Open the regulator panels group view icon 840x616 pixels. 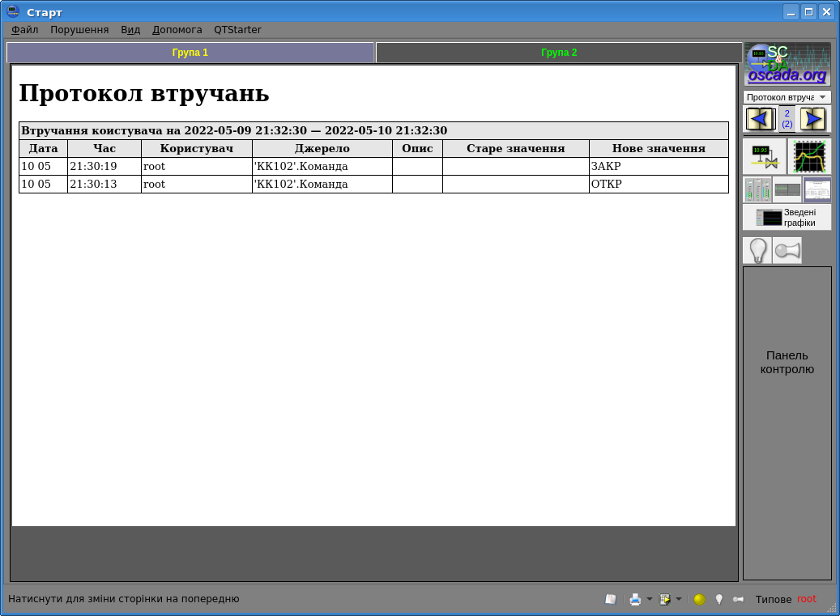(757, 190)
